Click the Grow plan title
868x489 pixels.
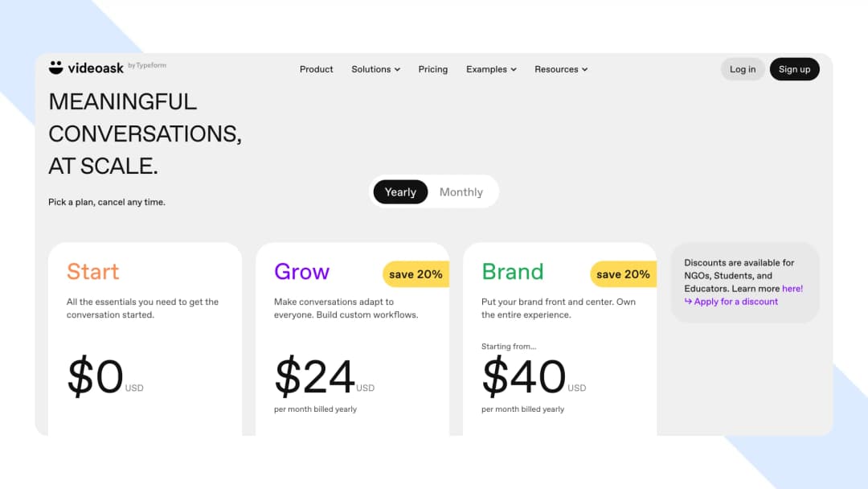coord(302,273)
